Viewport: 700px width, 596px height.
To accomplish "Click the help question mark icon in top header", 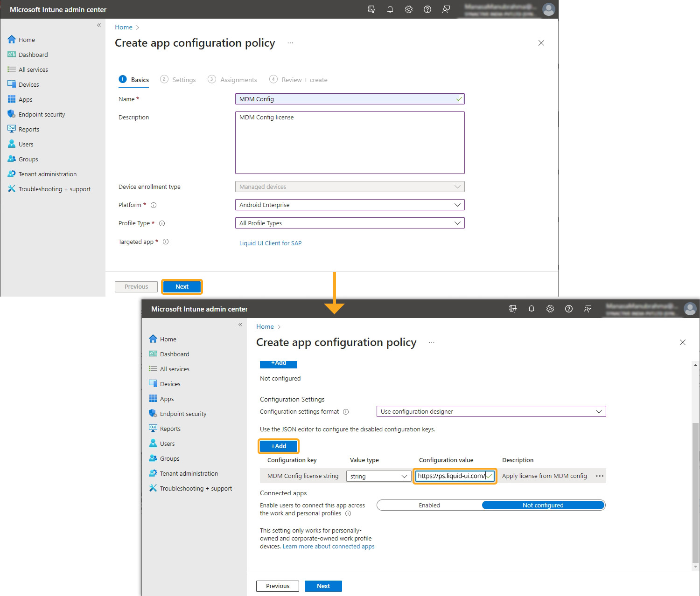I will [427, 9].
